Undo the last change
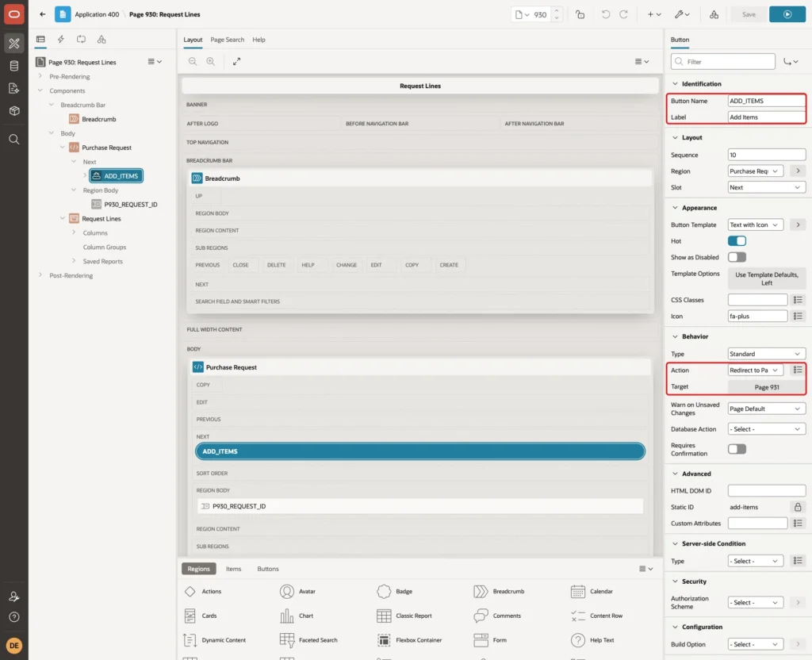The height and width of the screenshot is (660, 812). [x=605, y=14]
